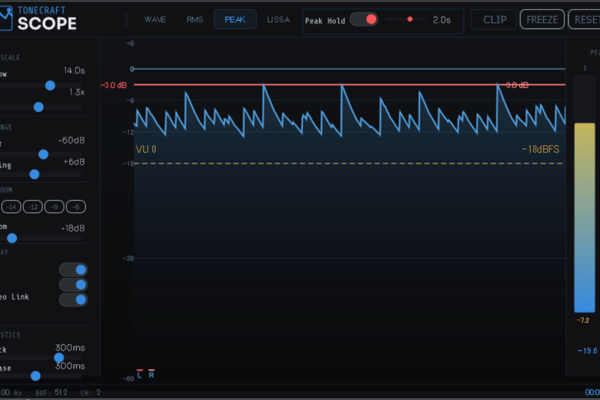Screen dimensions: 600x400
Task: Select the R channel indicator
Action: coord(151,374)
